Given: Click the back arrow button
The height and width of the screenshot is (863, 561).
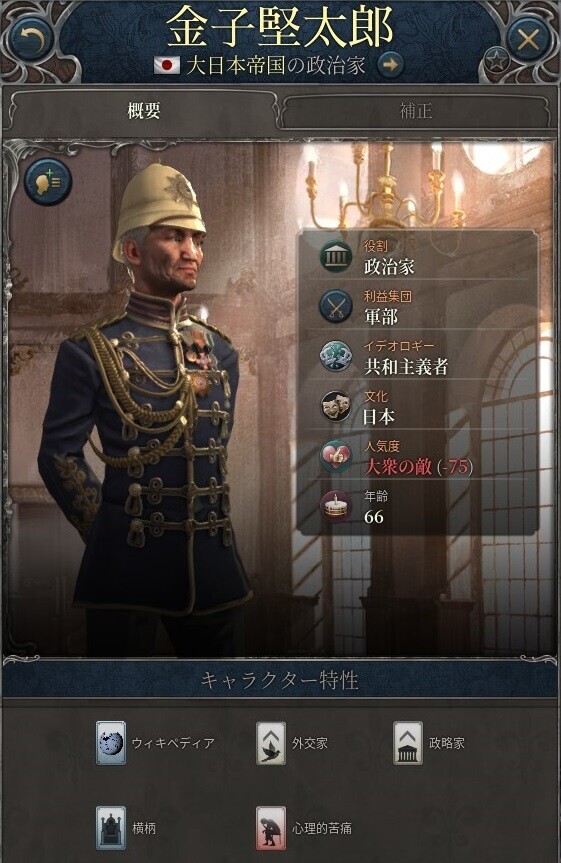Looking at the screenshot, I should 32,40.
